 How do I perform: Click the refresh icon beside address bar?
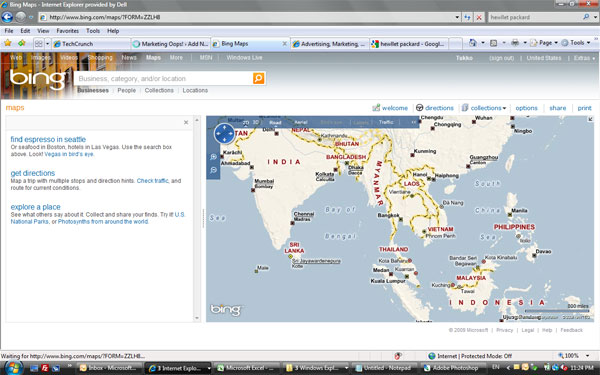pos(467,17)
